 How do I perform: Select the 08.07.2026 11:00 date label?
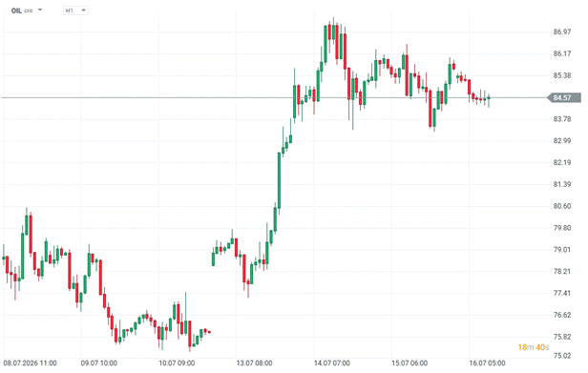click(x=30, y=363)
